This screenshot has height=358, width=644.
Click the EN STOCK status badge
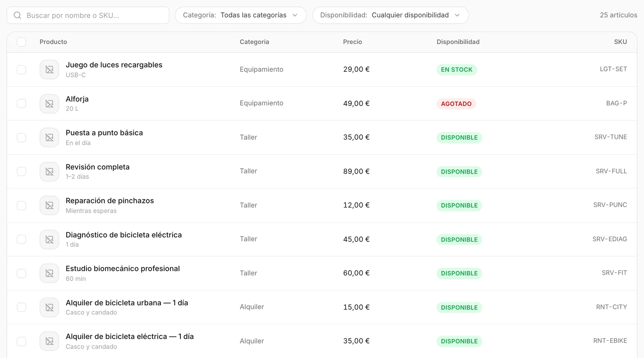point(457,70)
